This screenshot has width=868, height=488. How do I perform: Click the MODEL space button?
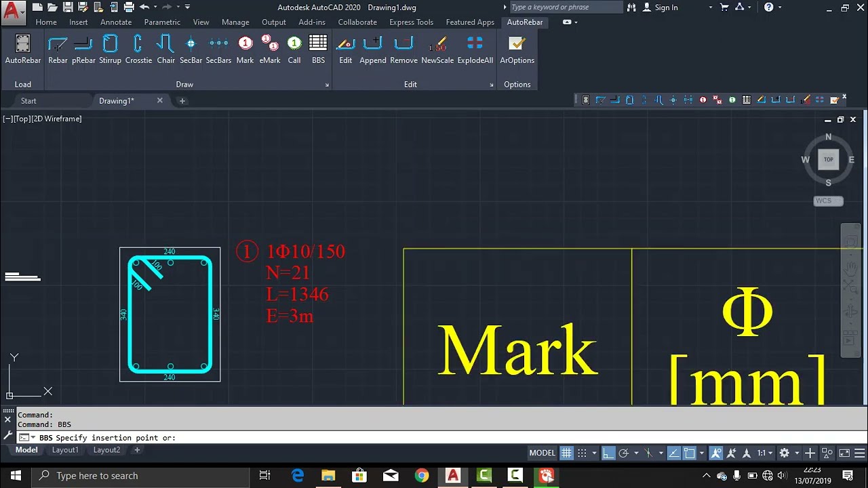(x=542, y=453)
